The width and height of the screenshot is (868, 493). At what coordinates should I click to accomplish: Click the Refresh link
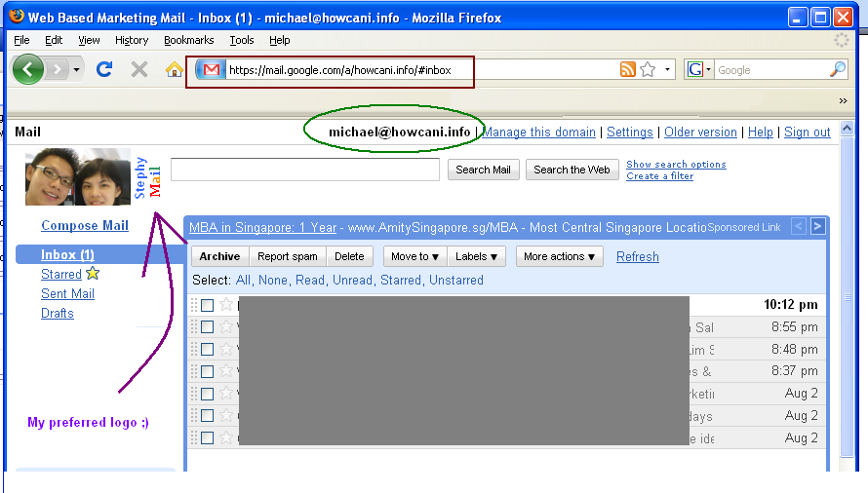click(638, 256)
